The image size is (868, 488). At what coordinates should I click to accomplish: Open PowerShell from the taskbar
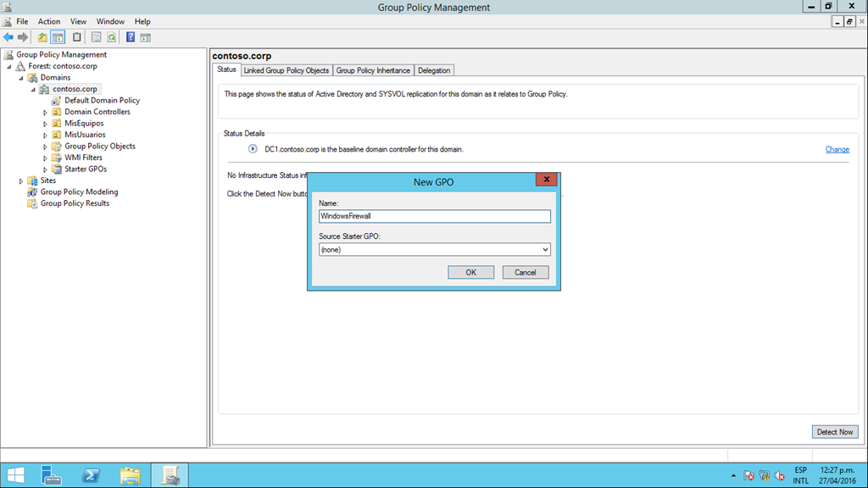point(91,474)
